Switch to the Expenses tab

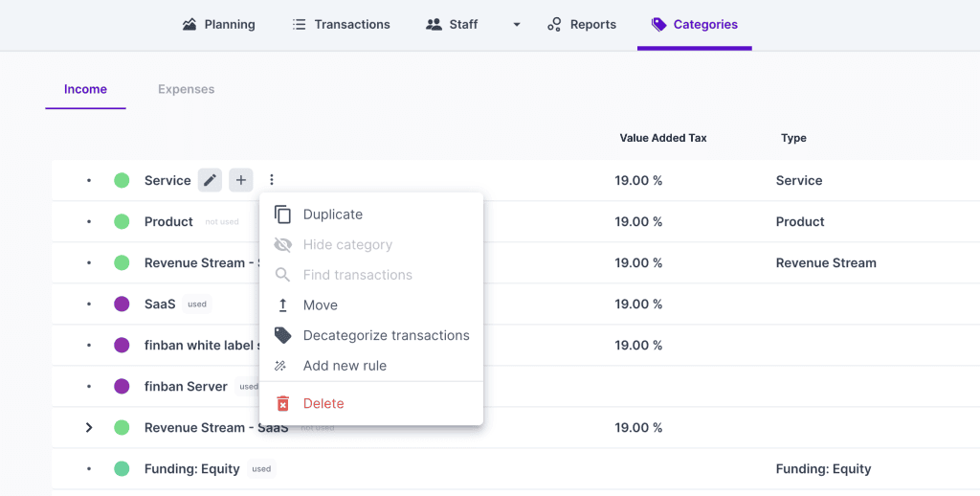click(x=186, y=89)
